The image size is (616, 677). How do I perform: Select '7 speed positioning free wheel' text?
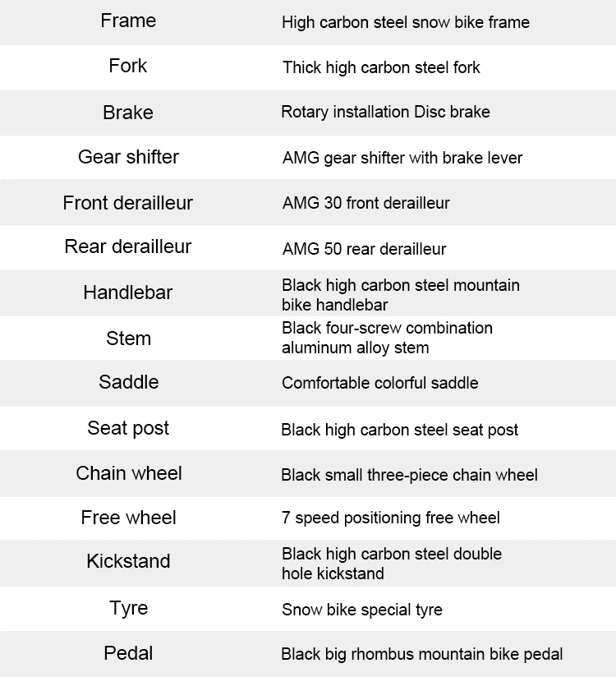(x=391, y=518)
